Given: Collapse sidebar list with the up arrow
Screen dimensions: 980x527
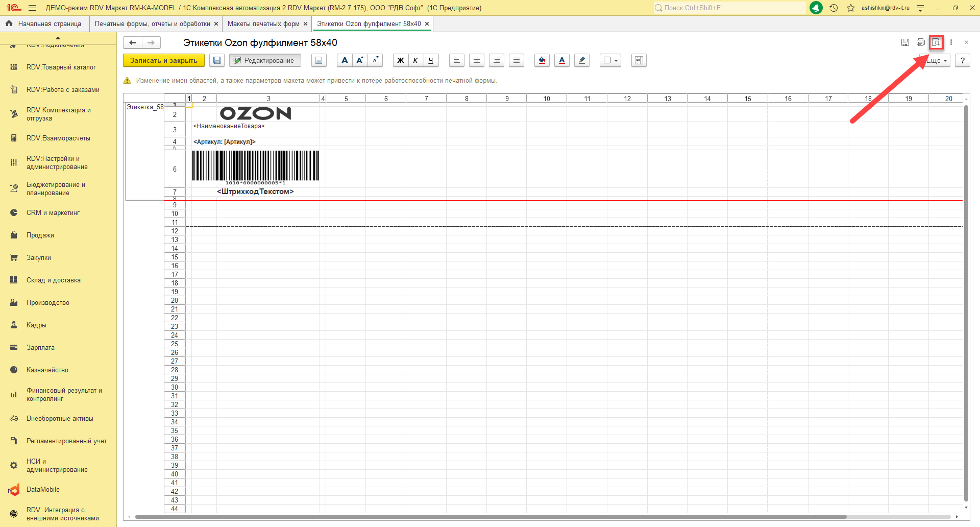Looking at the screenshot, I should (58, 38).
